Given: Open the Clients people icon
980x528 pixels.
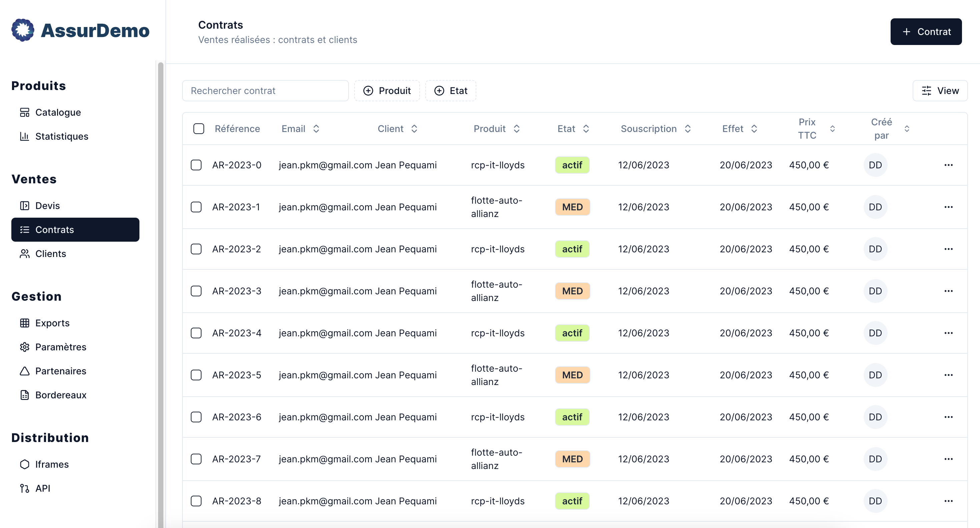Looking at the screenshot, I should point(25,254).
